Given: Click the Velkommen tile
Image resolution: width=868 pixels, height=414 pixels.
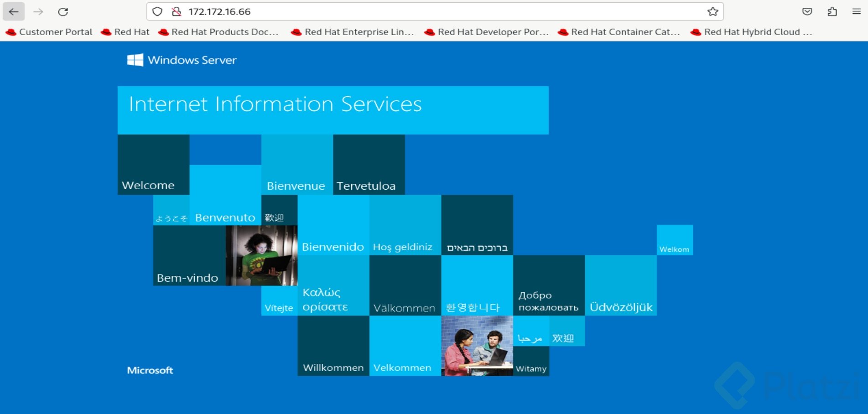Looking at the screenshot, I should (405, 346).
